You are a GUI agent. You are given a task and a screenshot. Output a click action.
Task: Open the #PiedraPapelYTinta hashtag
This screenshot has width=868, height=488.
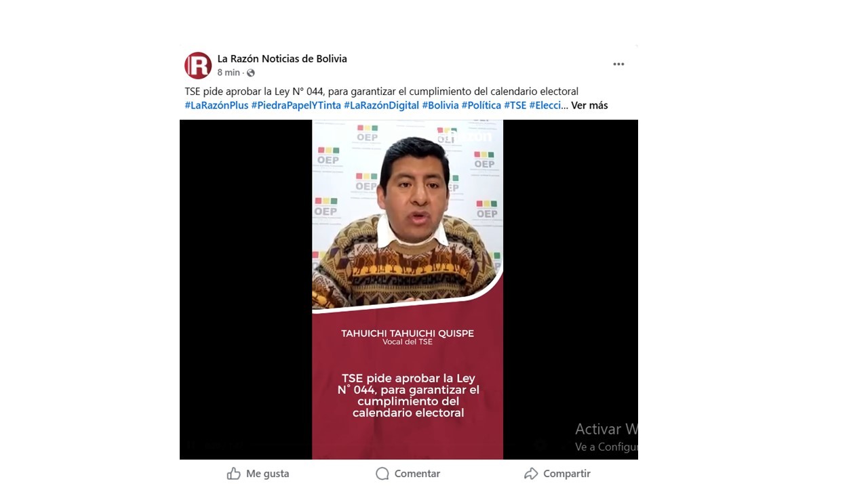296,105
